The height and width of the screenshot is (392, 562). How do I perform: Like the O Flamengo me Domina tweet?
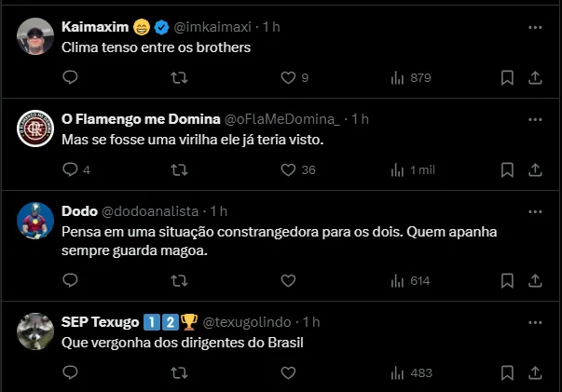288,169
